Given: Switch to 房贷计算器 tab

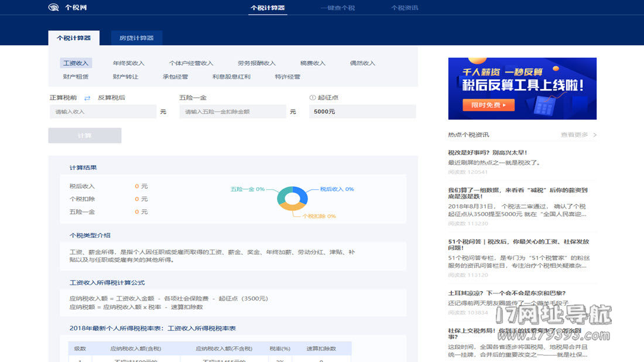Looking at the screenshot, I should click(x=136, y=38).
